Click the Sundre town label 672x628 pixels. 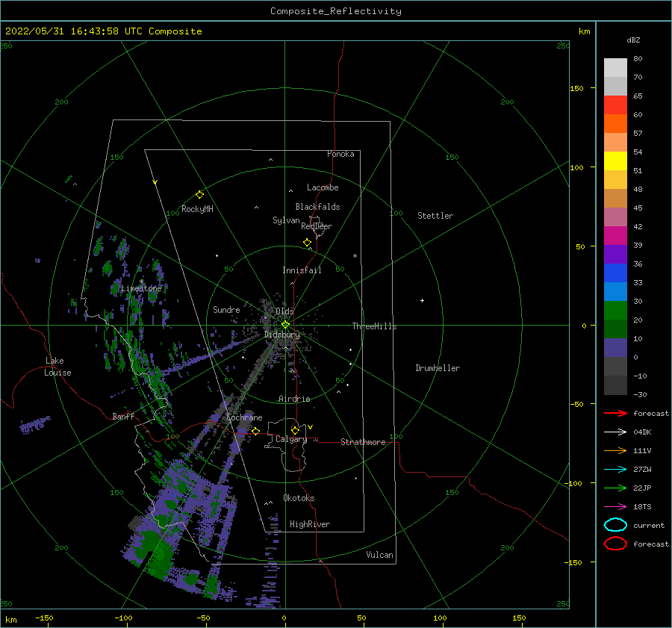(226, 309)
